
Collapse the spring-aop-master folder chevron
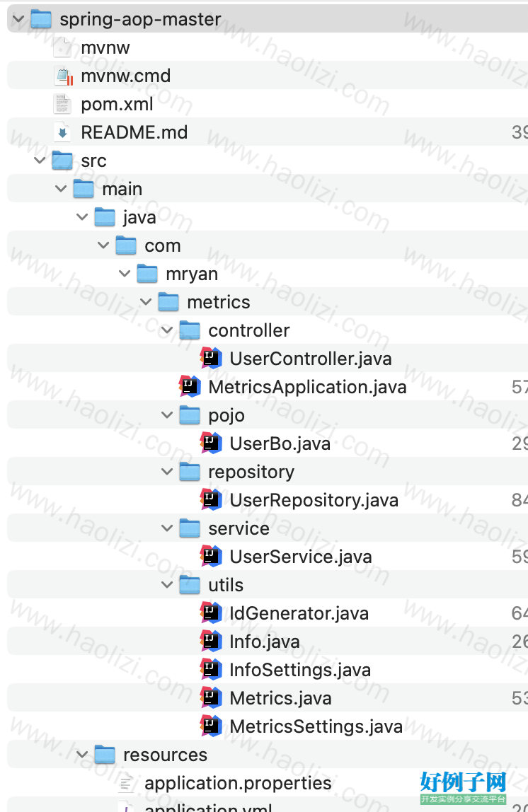pos(18,19)
